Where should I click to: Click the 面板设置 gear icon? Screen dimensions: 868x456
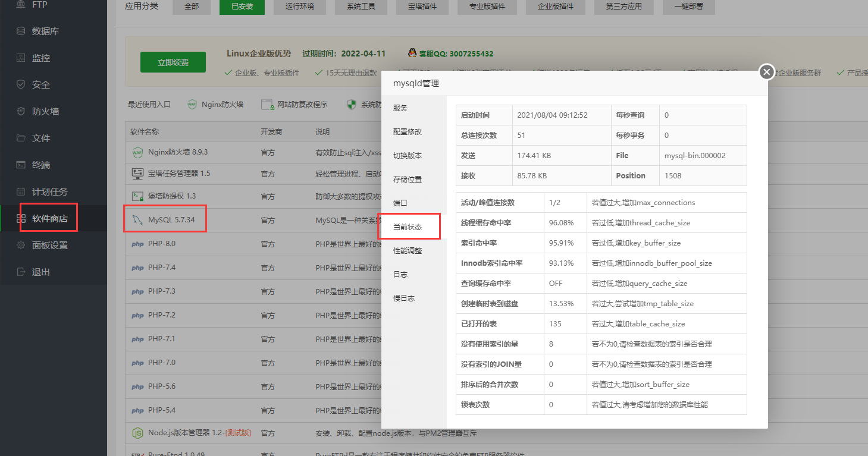tap(21, 245)
